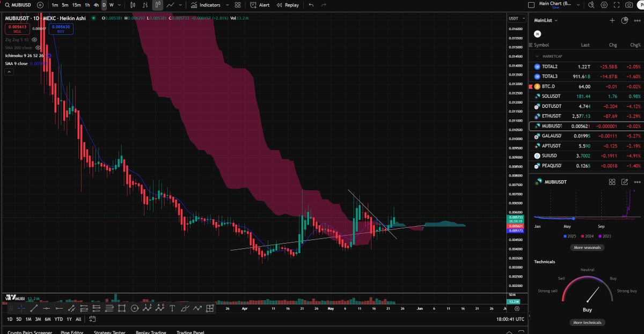Open the quick search icon
Screen dimensions: 644x334
click(x=591, y=5)
